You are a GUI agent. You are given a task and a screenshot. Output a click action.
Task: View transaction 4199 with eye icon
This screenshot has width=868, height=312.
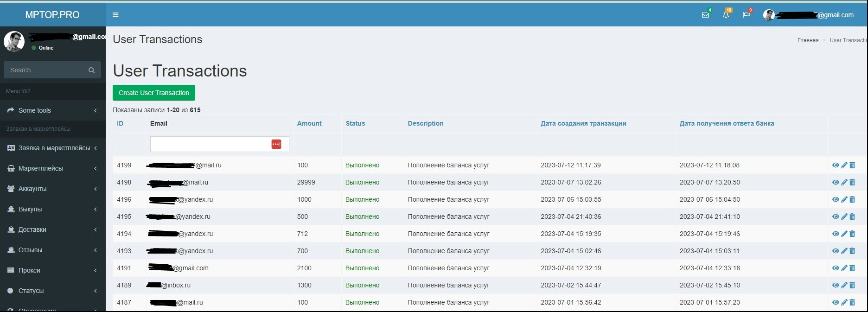[836, 165]
